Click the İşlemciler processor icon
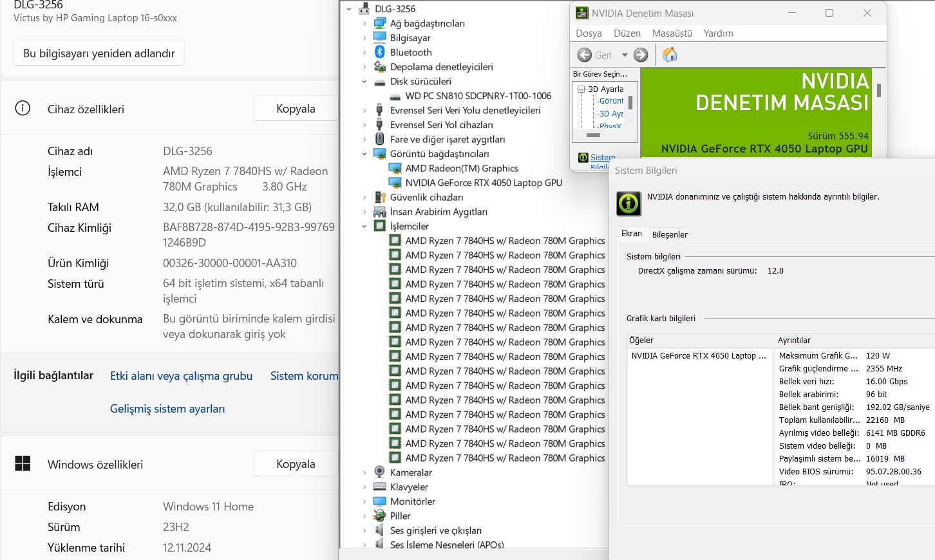This screenshot has height=560, width=935. (x=380, y=226)
